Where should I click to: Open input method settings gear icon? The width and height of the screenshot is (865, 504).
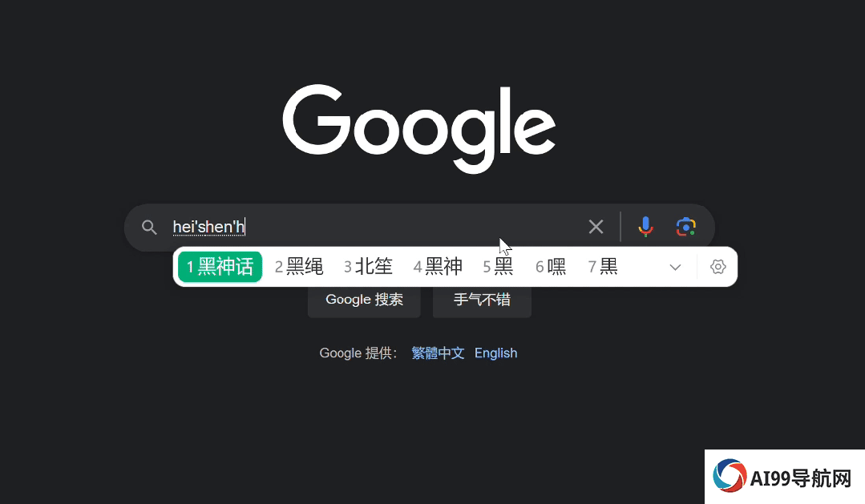point(717,267)
